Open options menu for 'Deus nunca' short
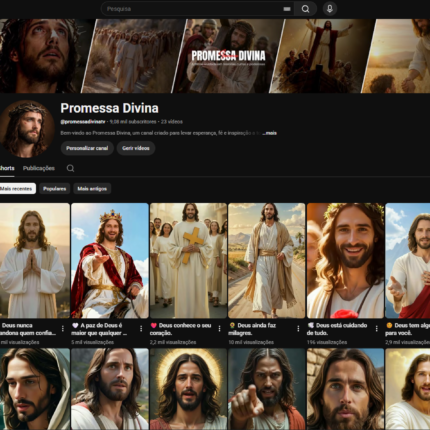 click(62, 329)
